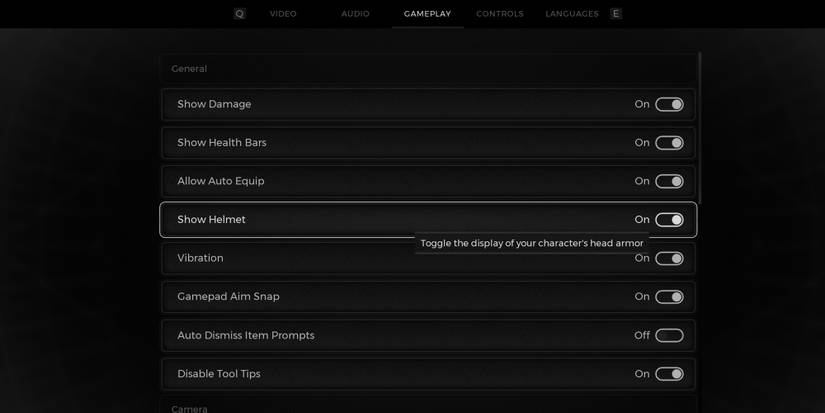Disable the Show Health Bars switch

click(669, 143)
